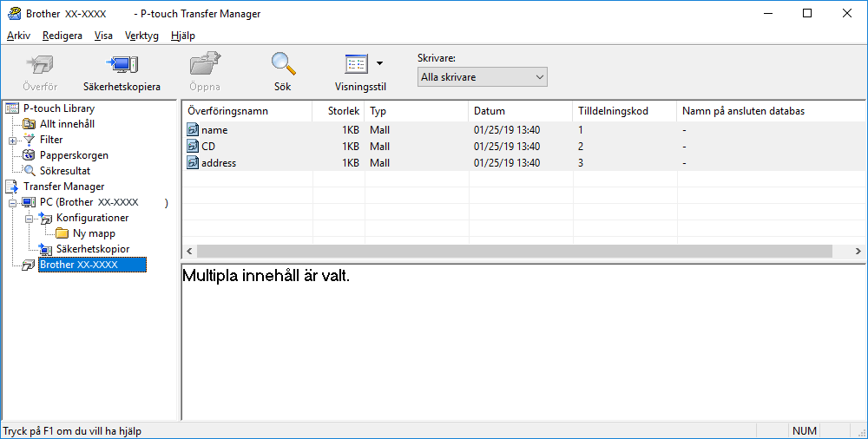This screenshot has height=439, width=868.
Task: Select PC (Brother XX-XXXX) tree item
Action: pyautogui.click(x=103, y=202)
